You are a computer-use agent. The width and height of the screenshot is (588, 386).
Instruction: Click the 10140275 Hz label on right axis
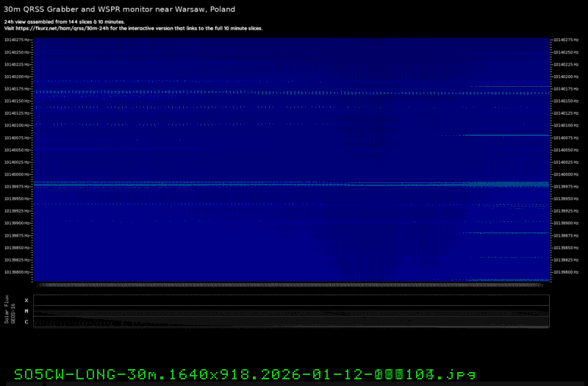566,40
